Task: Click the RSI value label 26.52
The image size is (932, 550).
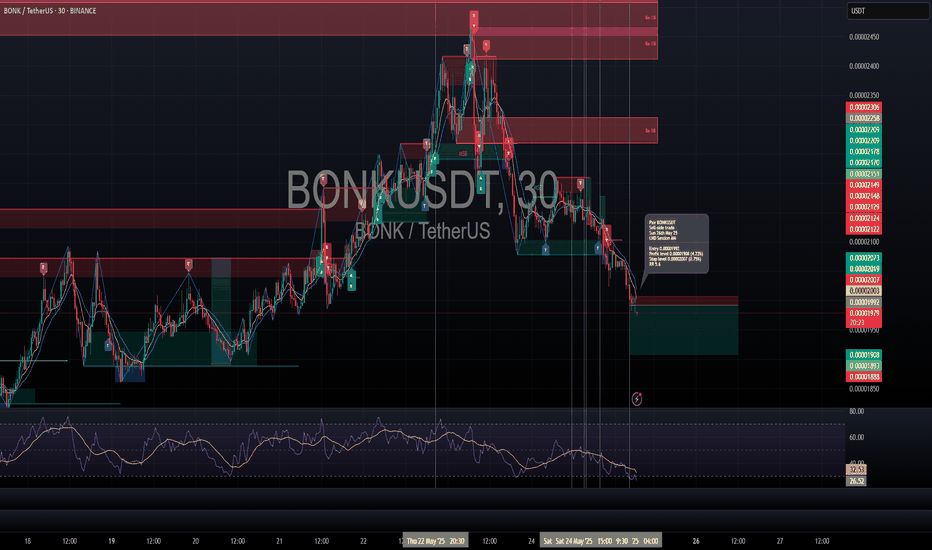Action: click(x=857, y=481)
